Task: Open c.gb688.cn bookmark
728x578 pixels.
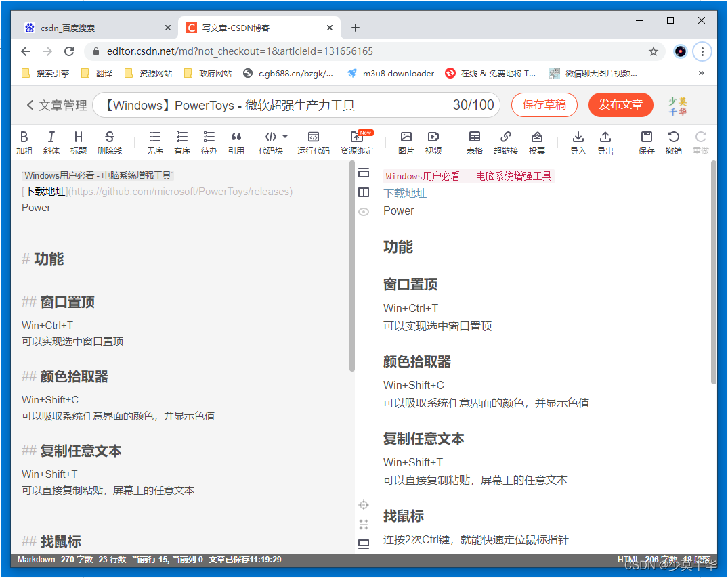Action: 288,73
